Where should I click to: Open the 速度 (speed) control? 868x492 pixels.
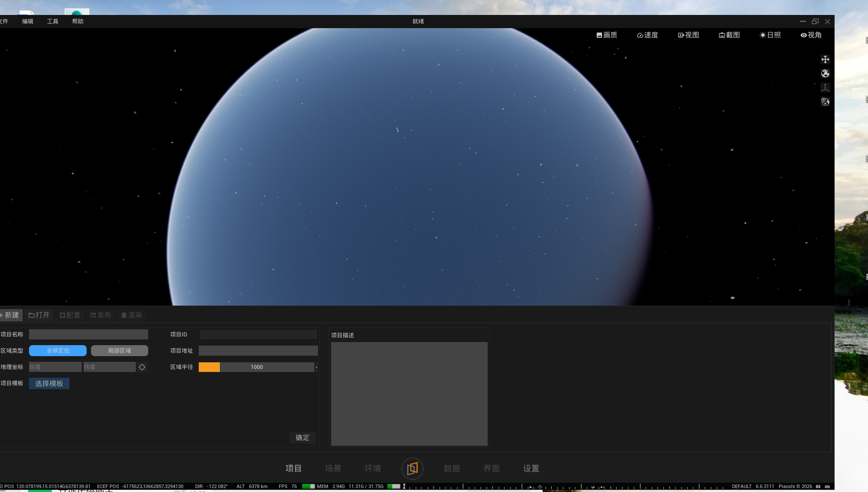tap(648, 35)
